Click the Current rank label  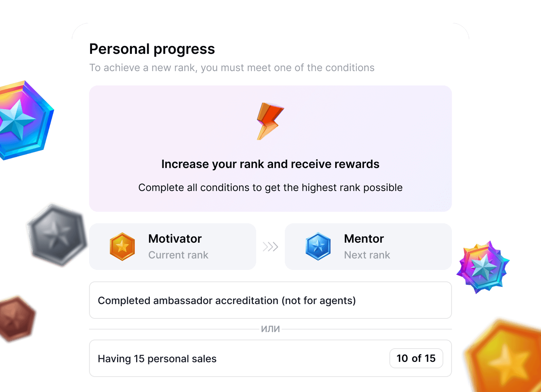tap(178, 255)
